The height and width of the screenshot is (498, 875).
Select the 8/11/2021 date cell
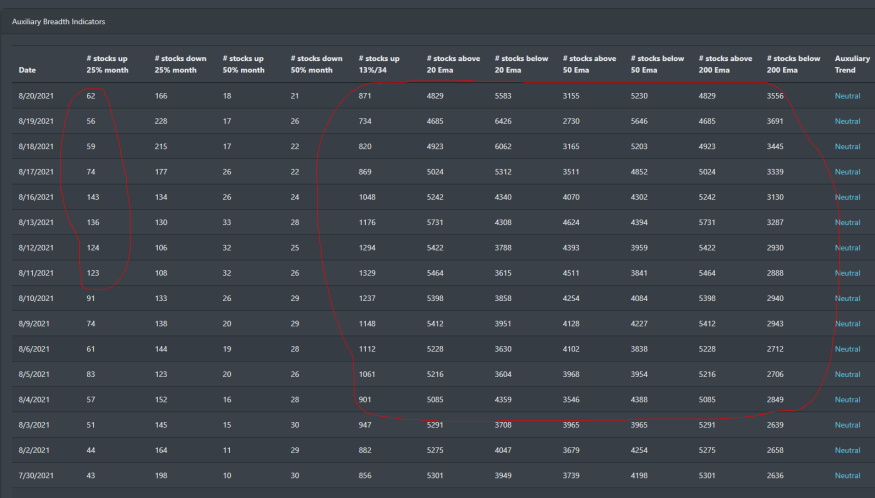[x=36, y=273]
